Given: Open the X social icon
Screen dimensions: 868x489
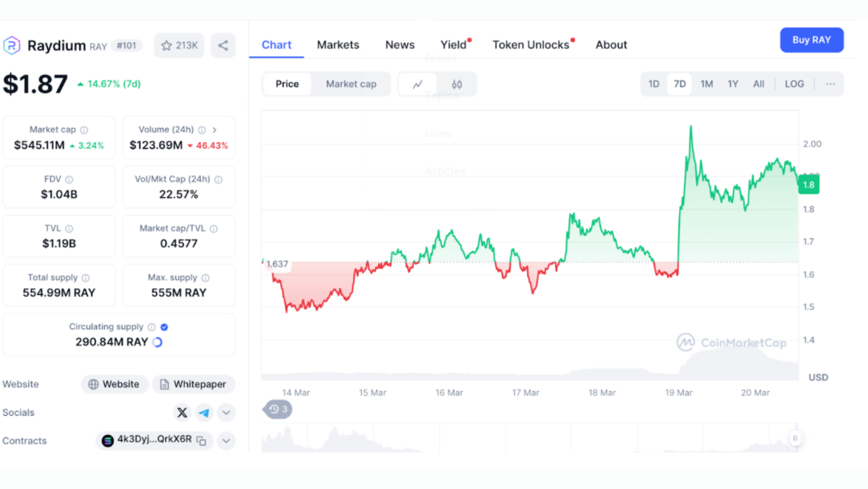Looking at the screenshot, I should [x=182, y=413].
